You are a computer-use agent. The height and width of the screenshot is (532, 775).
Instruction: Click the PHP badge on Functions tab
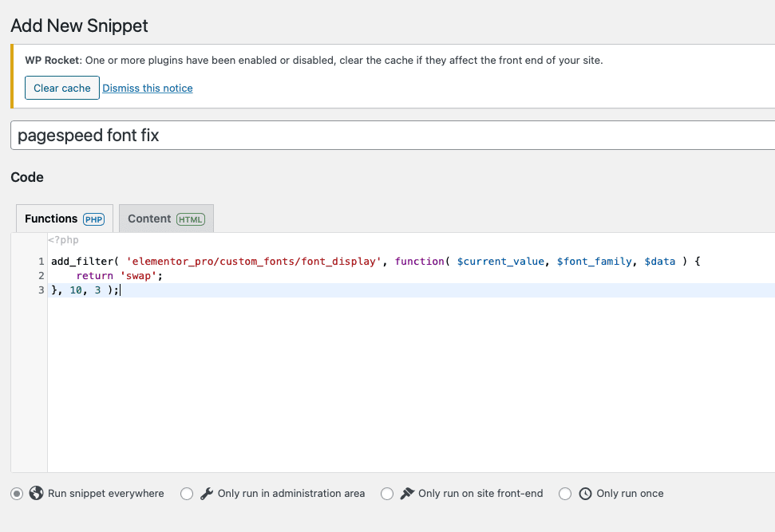(94, 219)
